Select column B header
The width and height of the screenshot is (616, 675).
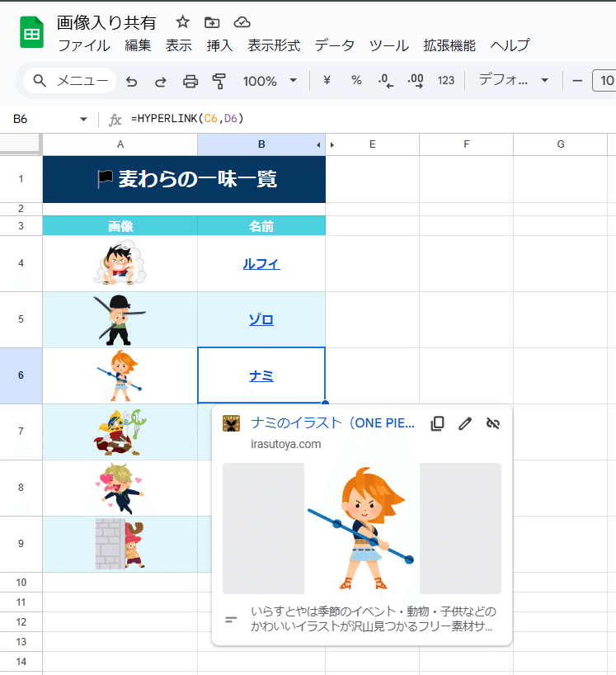261,144
